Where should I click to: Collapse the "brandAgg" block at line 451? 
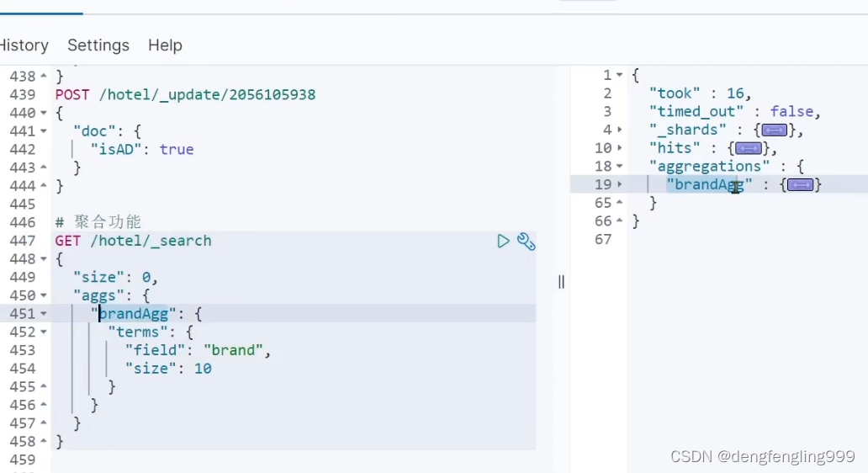coord(44,314)
